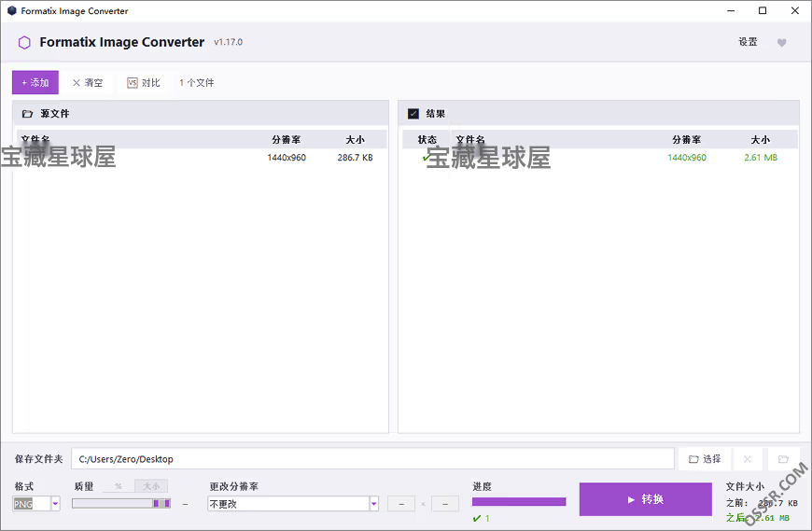Click the width resolution input field

pyautogui.click(x=401, y=504)
